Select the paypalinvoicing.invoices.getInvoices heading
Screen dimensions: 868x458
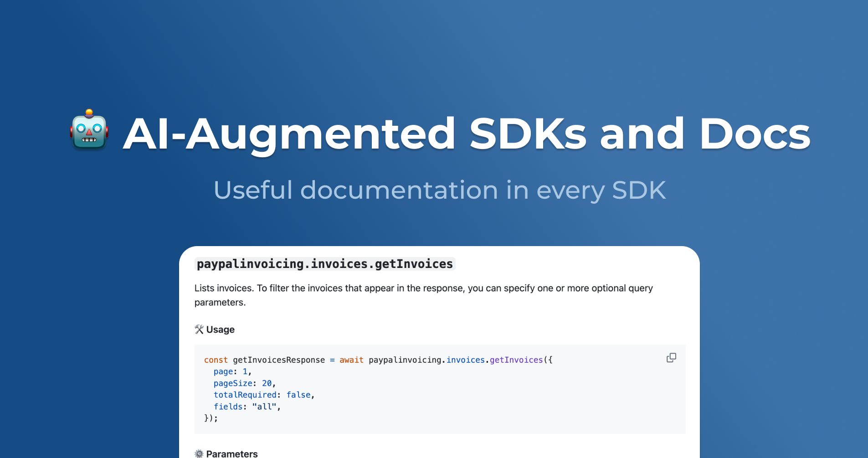[x=325, y=264]
